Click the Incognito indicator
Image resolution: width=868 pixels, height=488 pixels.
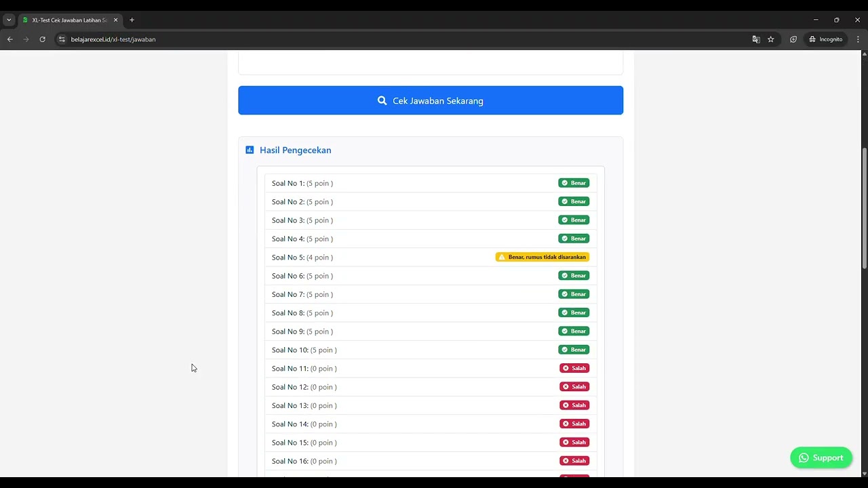pos(825,39)
